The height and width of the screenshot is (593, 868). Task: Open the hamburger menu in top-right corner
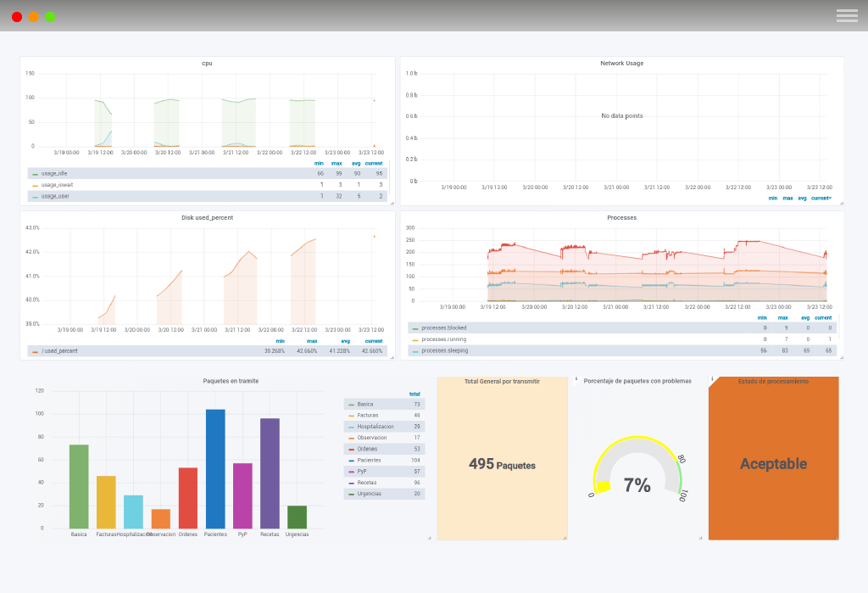pos(847,15)
